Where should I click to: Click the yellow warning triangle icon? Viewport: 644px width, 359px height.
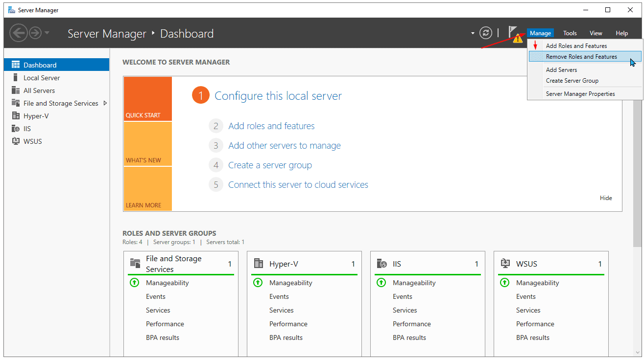pyautogui.click(x=518, y=39)
